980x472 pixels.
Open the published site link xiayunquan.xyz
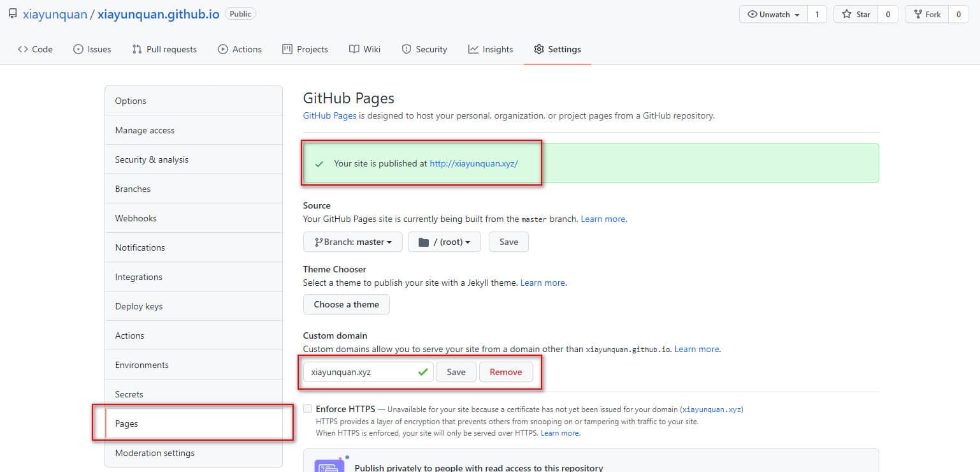[x=473, y=163]
